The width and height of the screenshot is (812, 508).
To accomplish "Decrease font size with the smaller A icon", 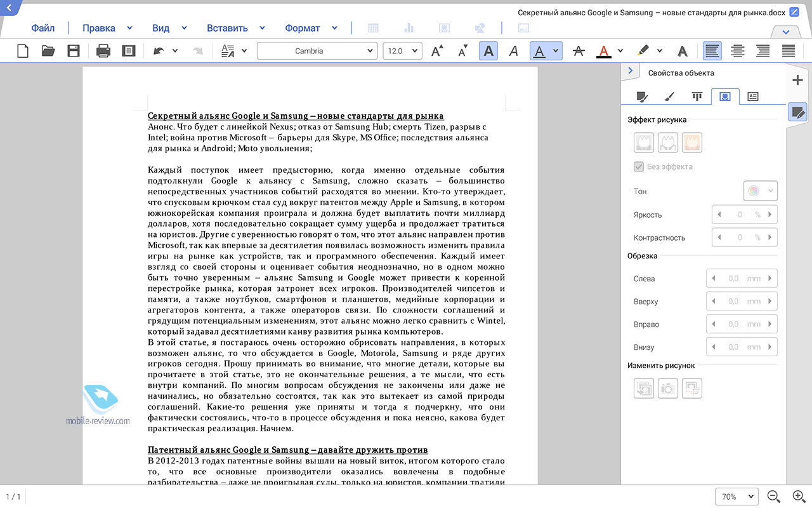I will pyautogui.click(x=463, y=51).
